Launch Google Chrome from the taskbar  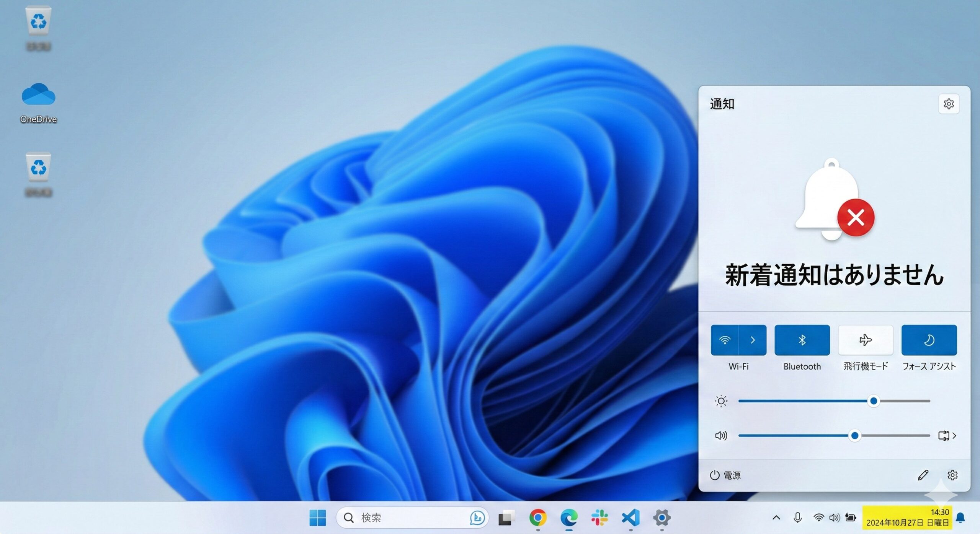click(x=537, y=518)
